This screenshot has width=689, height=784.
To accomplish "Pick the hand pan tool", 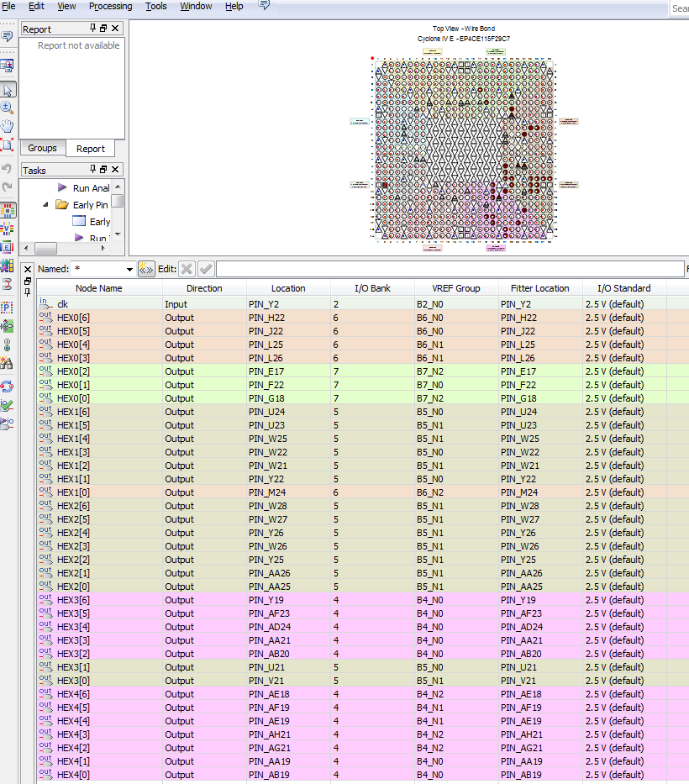I will (x=8, y=126).
